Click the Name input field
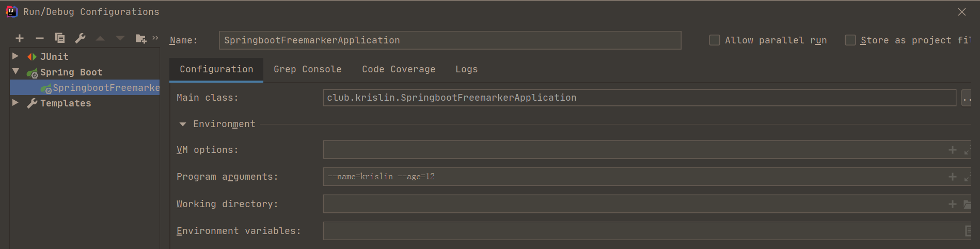This screenshot has width=980, height=249. 450,40
